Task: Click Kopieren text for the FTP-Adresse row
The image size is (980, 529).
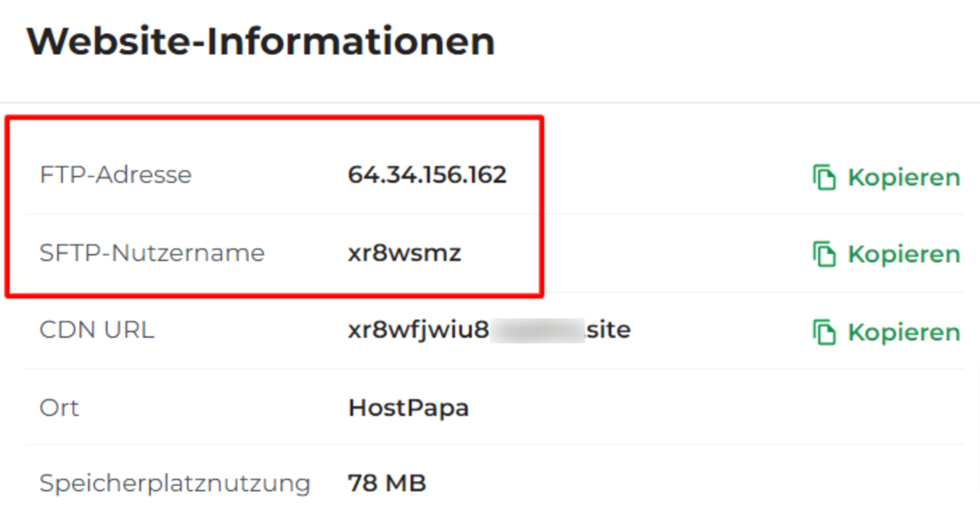Action: 903,178
